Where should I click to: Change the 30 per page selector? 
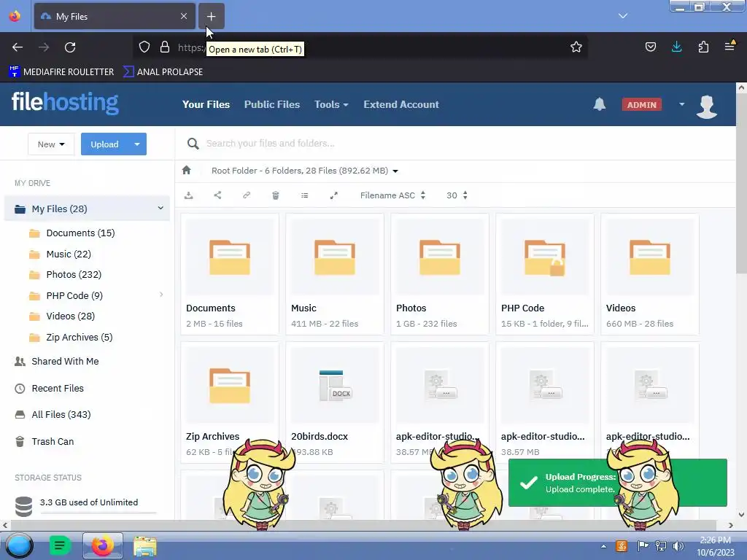coord(457,195)
